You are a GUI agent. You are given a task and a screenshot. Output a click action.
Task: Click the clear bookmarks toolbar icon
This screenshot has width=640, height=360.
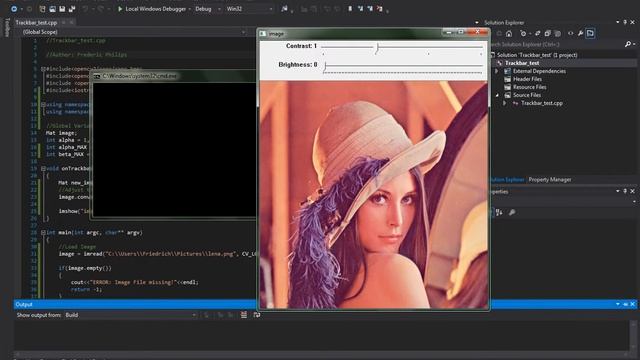[x=380, y=9]
